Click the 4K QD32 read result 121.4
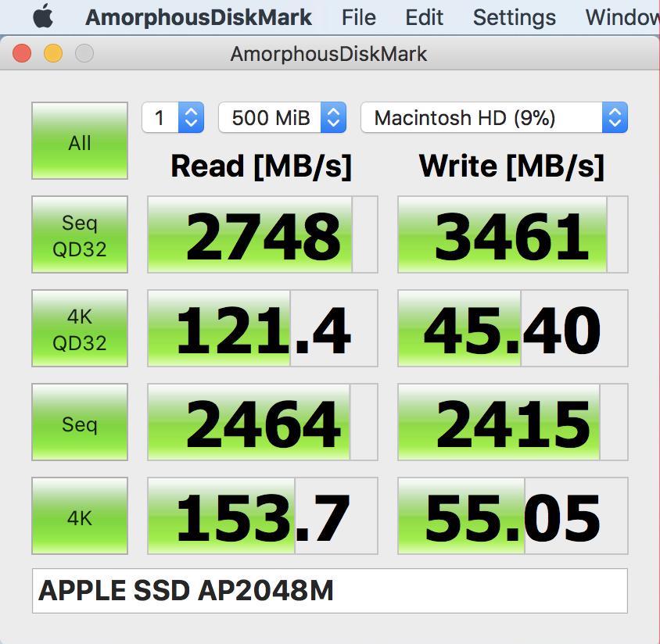The image size is (660, 644). [263, 328]
